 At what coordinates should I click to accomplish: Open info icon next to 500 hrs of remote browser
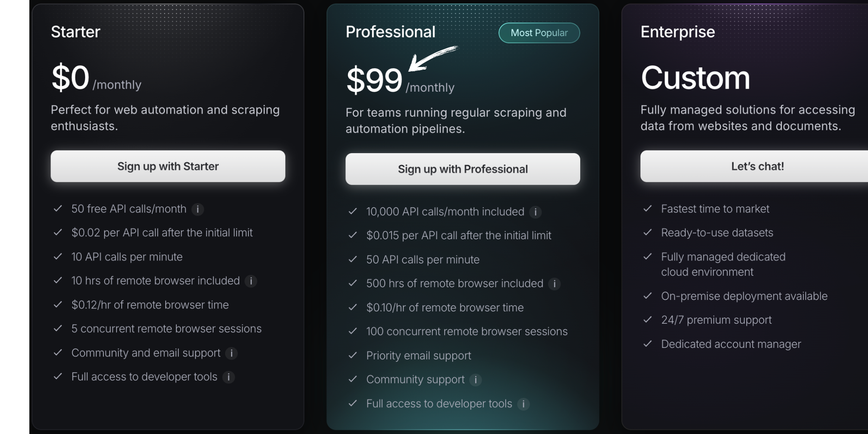pos(554,284)
